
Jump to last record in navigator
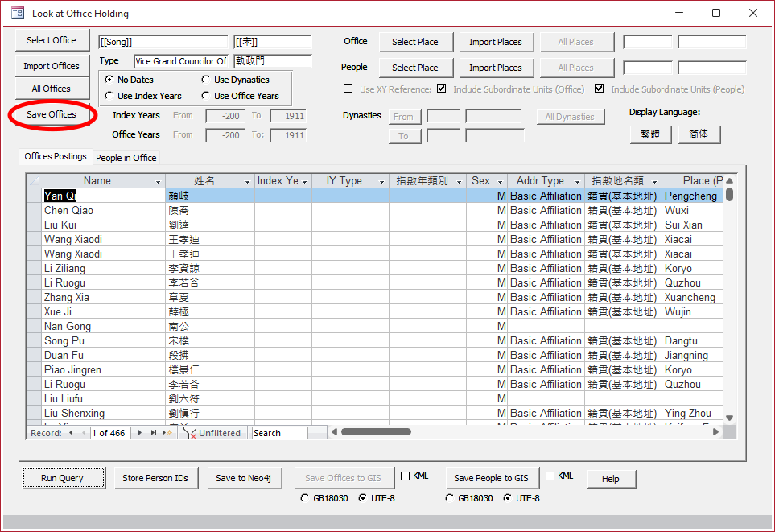click(x=154, y=433)
